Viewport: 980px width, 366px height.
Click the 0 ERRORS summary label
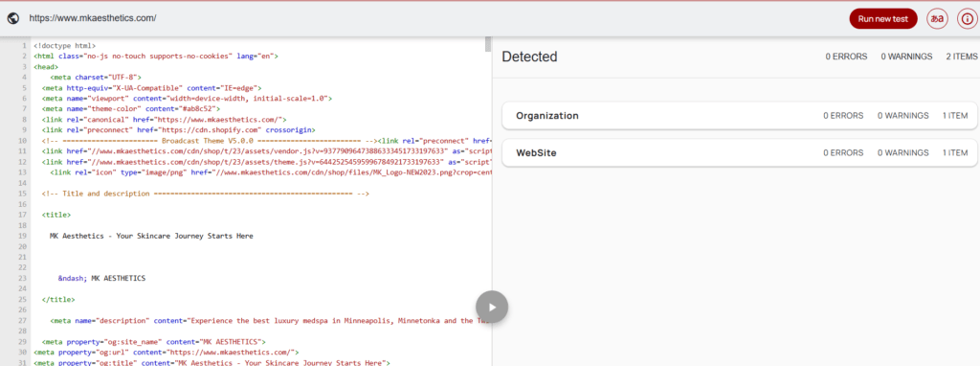[x=846, y=57]
